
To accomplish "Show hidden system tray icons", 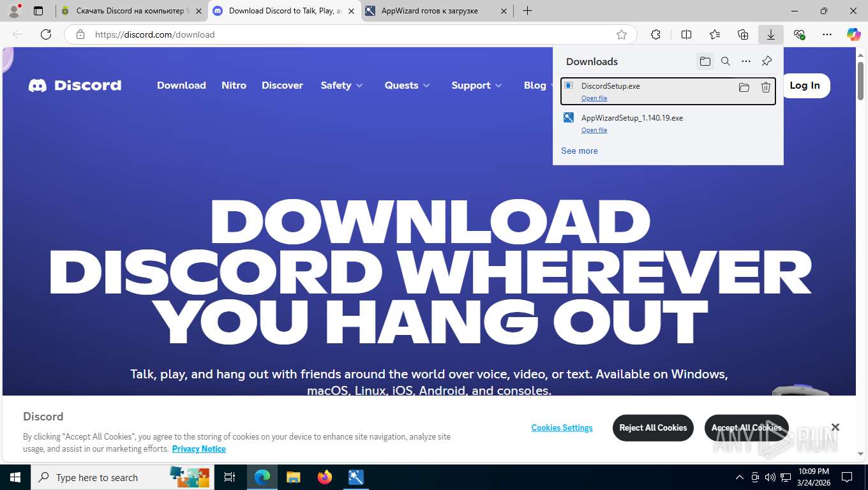I will 739,477.
